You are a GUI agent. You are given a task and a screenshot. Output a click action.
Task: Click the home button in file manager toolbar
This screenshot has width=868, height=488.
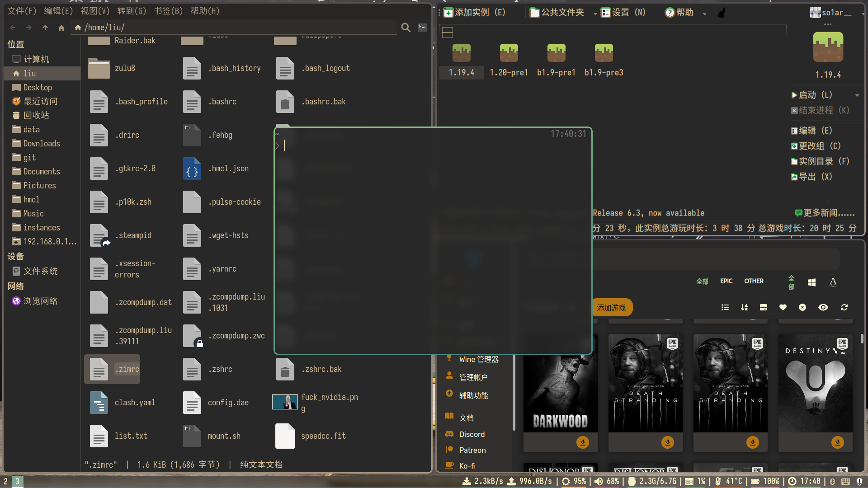tap(61, 28)
